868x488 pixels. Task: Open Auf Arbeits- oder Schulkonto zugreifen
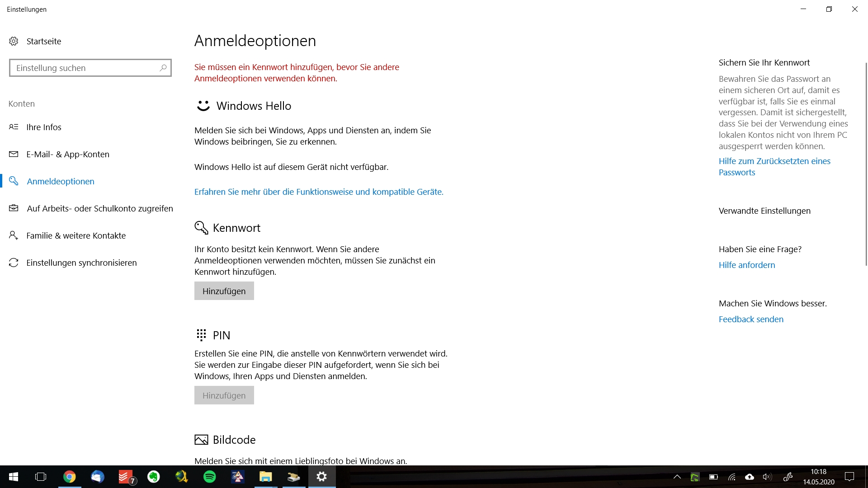pos(99,208)
